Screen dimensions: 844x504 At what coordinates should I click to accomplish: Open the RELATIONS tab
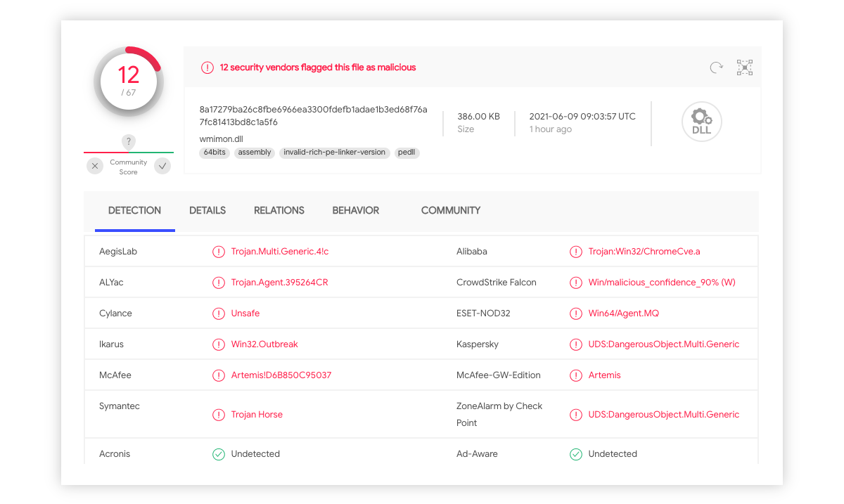(x=279, y=210)
